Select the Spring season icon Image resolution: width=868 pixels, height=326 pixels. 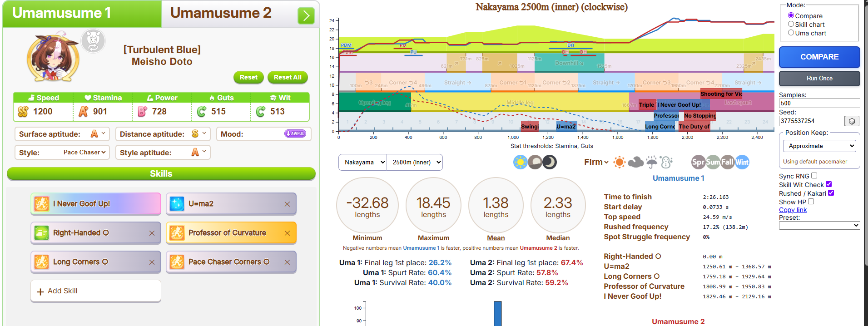pyautogui.click(x=698, y=162)
